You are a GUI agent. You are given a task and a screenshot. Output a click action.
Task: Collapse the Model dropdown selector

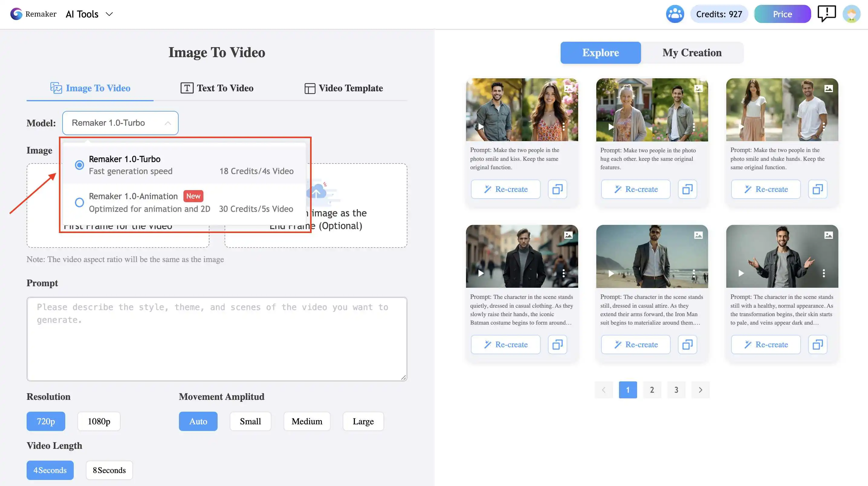click(x=120, y=123)
